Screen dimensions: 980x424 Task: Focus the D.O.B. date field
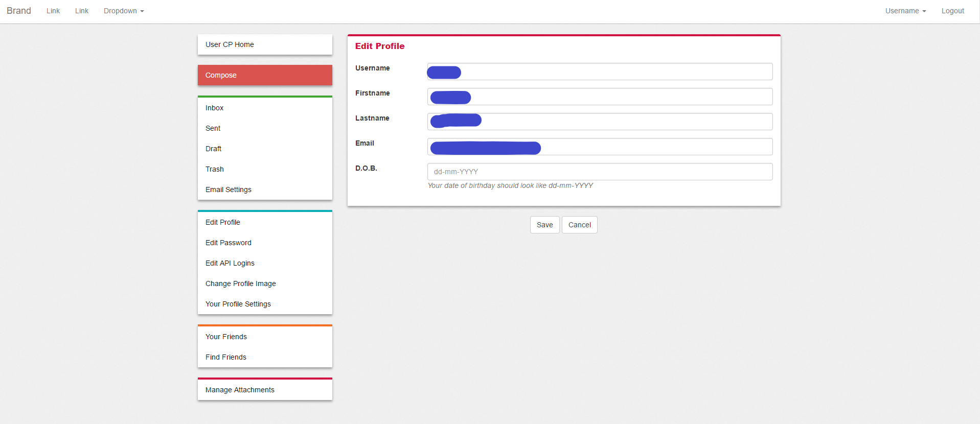click(x=600, y=172)
